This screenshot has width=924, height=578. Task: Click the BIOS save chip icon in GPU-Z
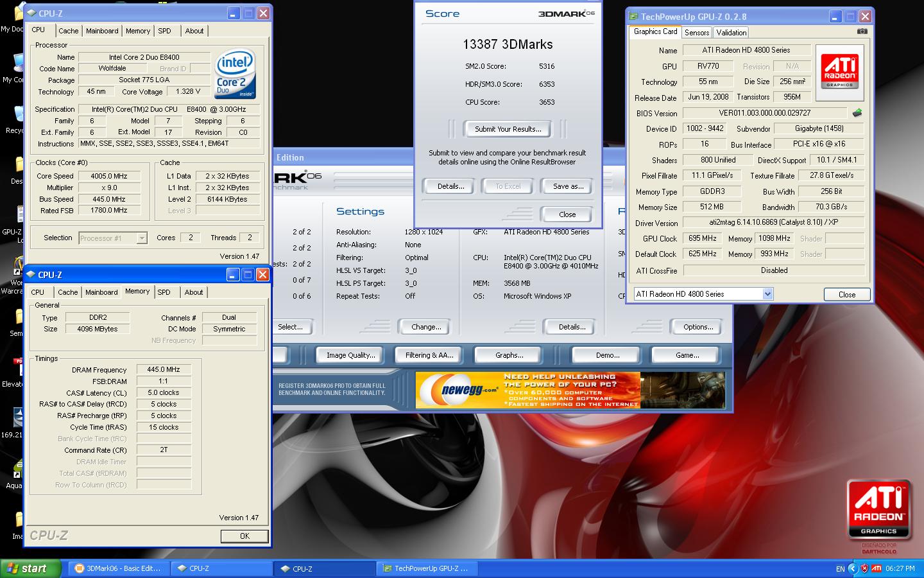(x=857, y=113)
